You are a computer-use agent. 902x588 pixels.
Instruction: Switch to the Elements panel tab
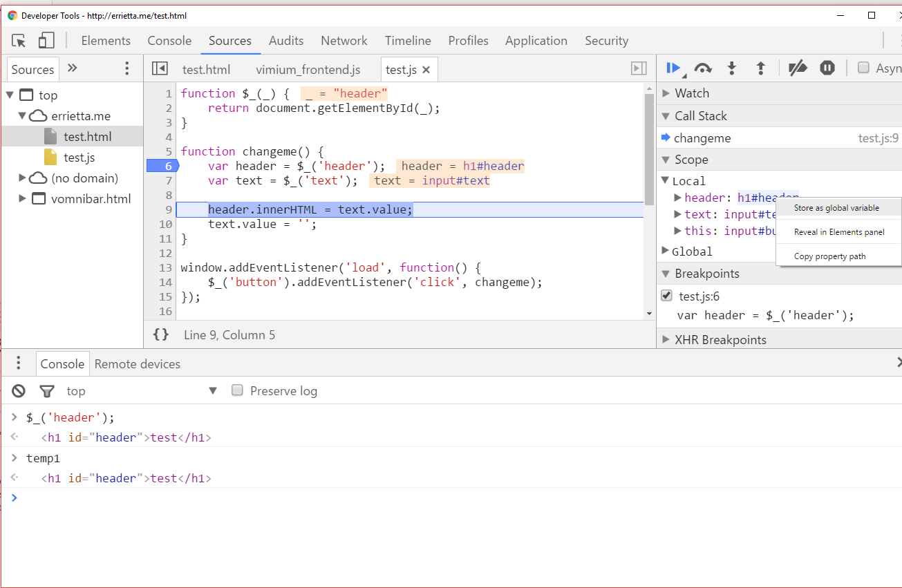(x=106, y=41)
